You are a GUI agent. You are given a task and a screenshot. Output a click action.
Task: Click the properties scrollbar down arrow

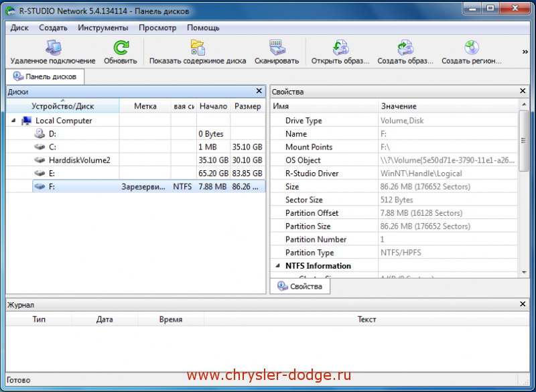pyautogui.click(x=524, y=272)
